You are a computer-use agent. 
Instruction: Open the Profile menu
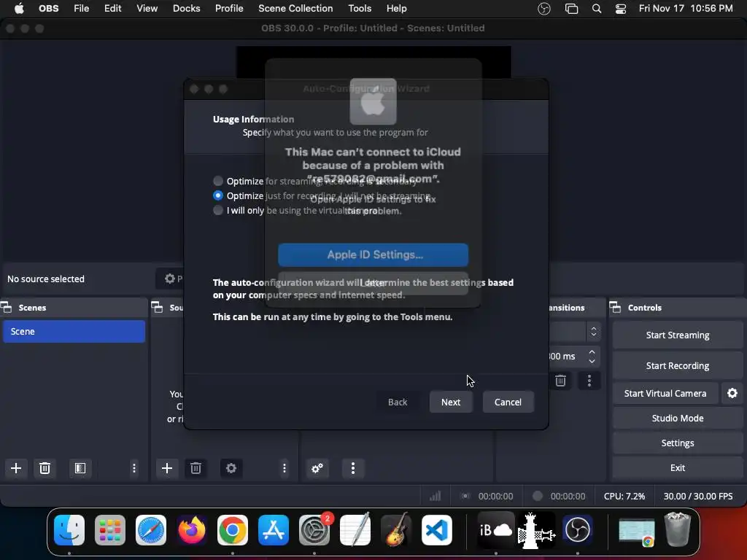point(229,9)
